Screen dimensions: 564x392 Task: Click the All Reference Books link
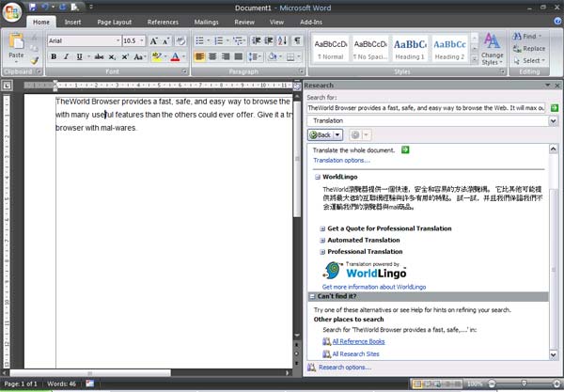pos(358,341)
